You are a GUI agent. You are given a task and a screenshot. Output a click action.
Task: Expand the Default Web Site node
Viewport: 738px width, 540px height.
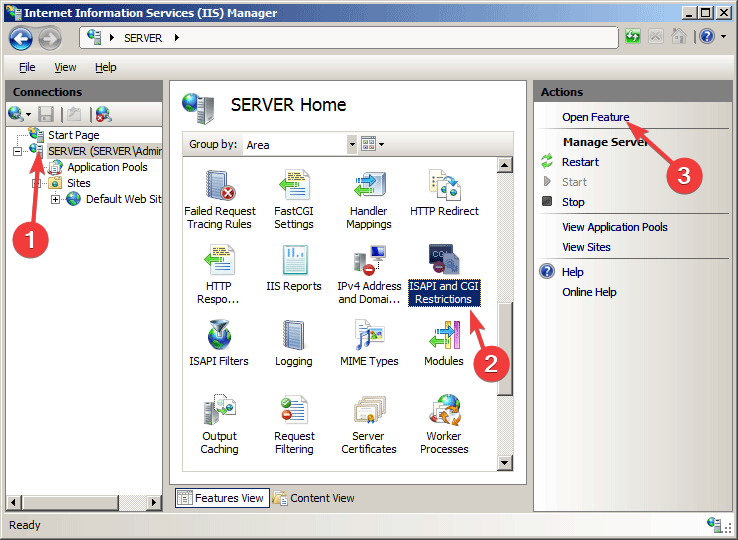tap(56, 200)
